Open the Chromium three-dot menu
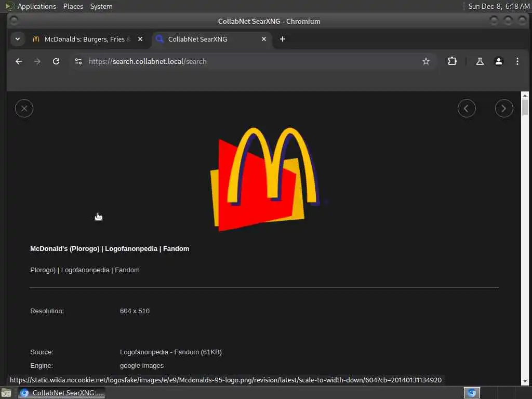The height and width of the screenshot is (399, 532). 517,61
